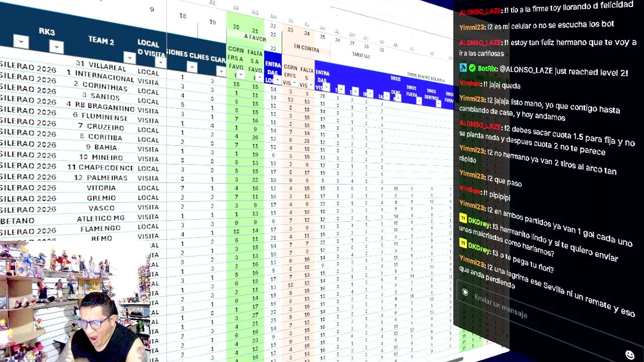Open ALONSO_LAZE's name on 'llorando d felicidad' message

tap(480, 11)
